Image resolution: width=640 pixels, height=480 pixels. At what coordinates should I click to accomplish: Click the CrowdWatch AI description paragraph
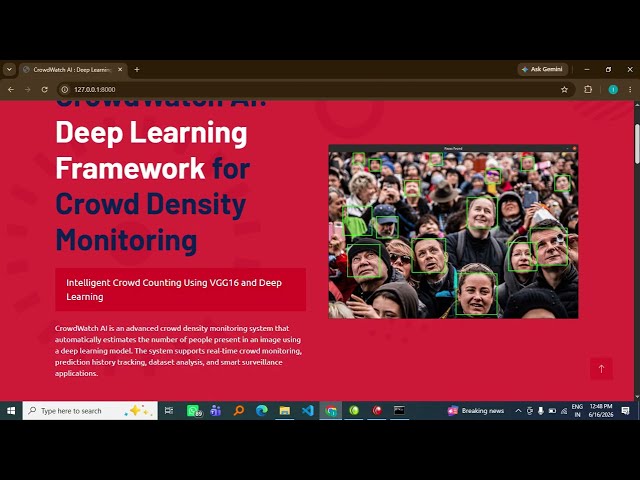178,351
